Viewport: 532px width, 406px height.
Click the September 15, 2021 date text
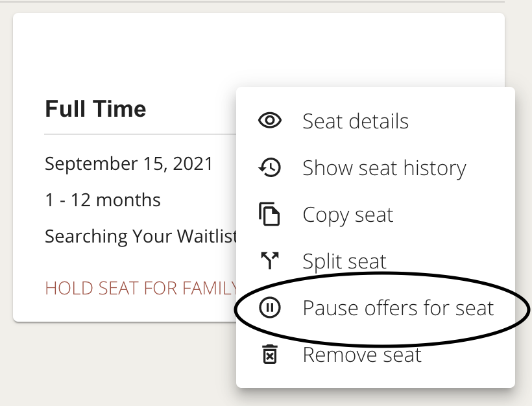(128, 164)
